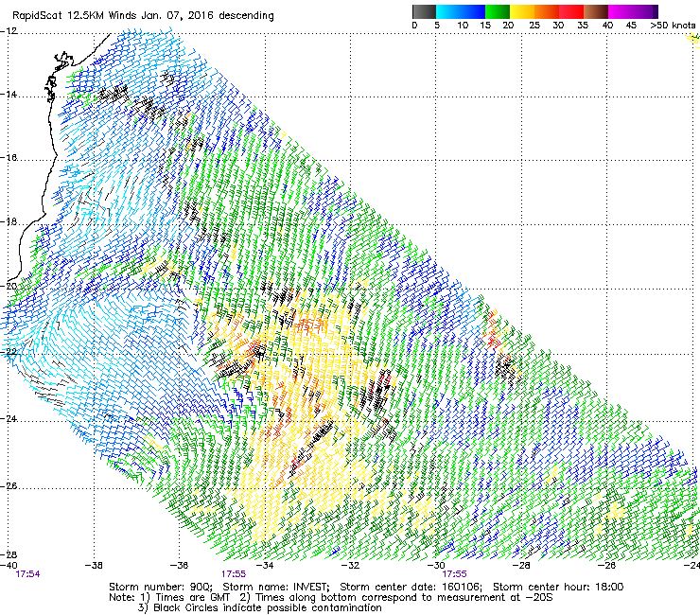Image resolution: width=700 pixels, height=615 pixels.
Task: Click the '-26' latitude axis label
Action: [x=9, y=486]
